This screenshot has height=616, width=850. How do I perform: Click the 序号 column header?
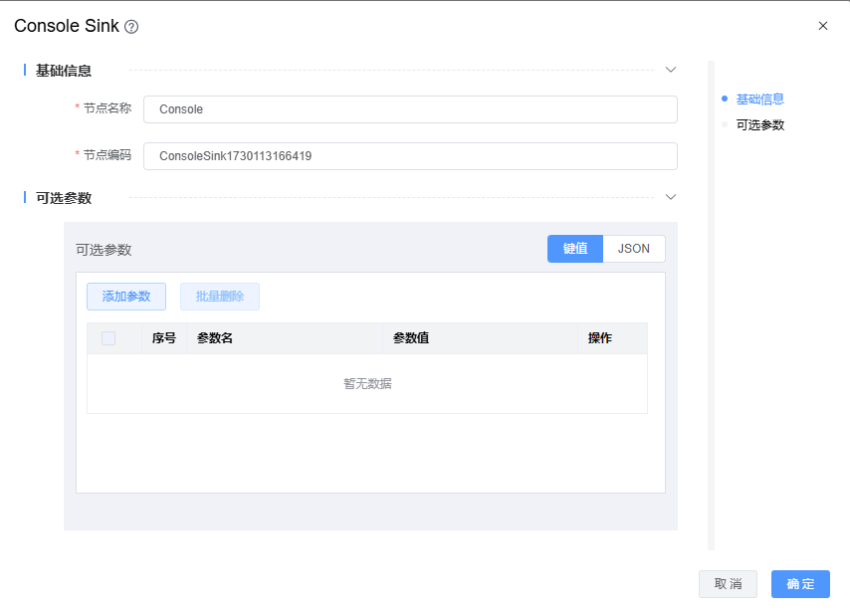[x=164, y=338]
